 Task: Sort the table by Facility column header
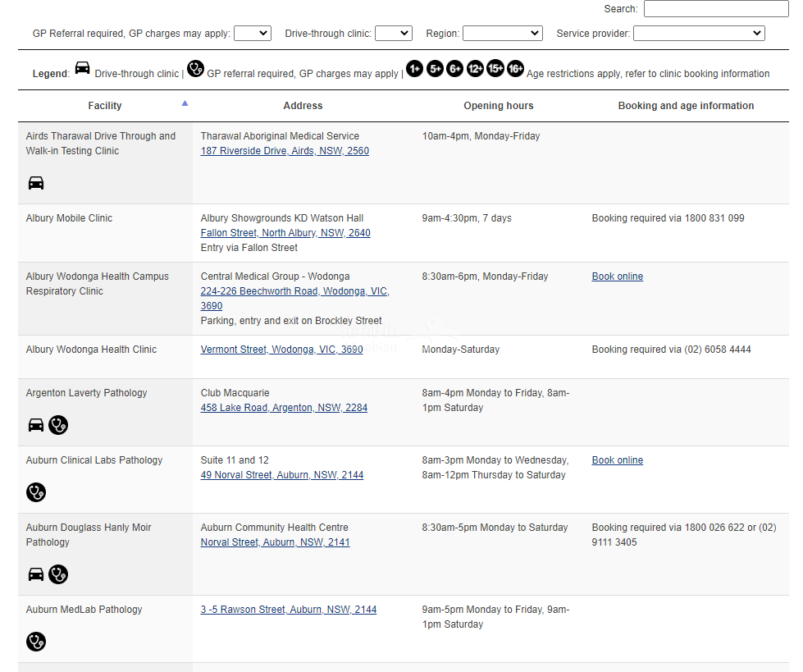105,106
